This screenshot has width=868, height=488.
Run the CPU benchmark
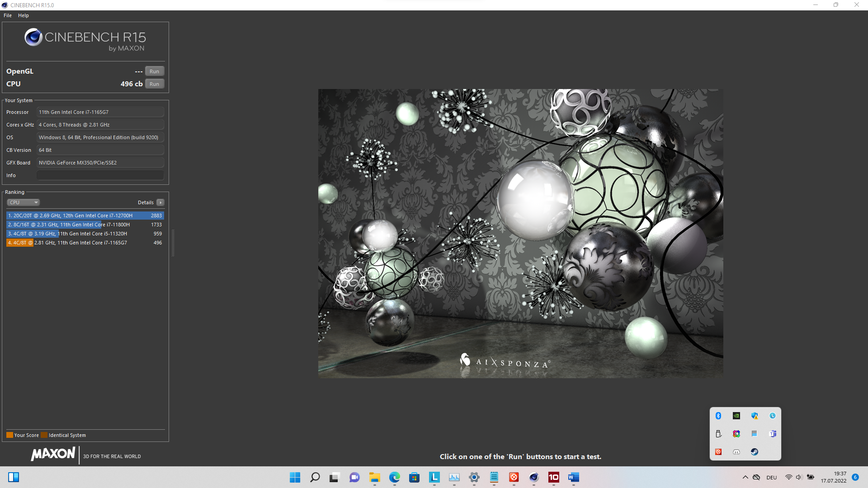pos(154,84)
